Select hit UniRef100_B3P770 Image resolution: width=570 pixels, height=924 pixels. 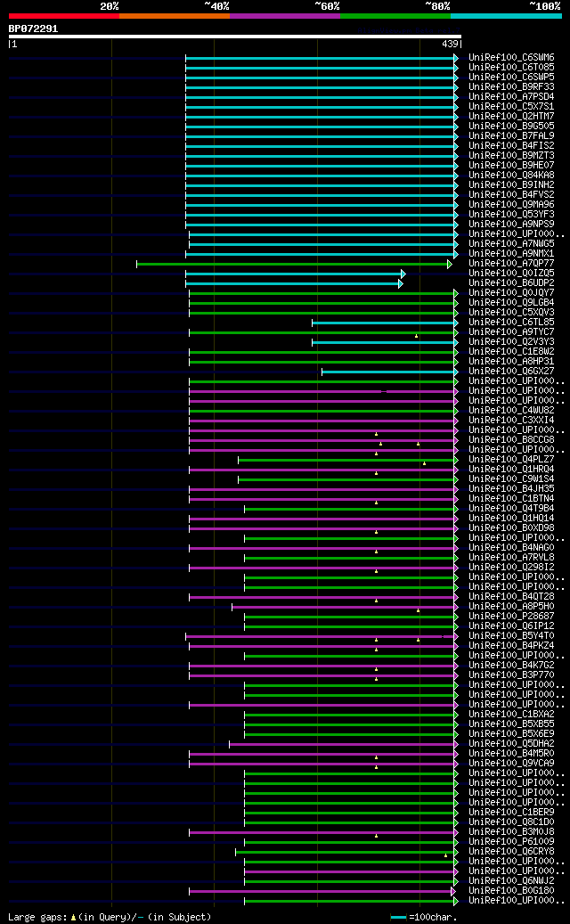pos(512,675)
